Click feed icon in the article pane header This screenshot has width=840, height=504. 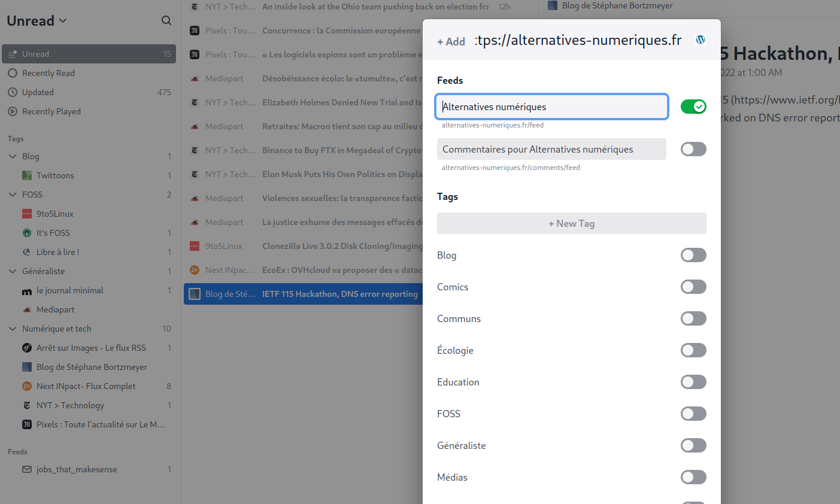coord(553,5)
